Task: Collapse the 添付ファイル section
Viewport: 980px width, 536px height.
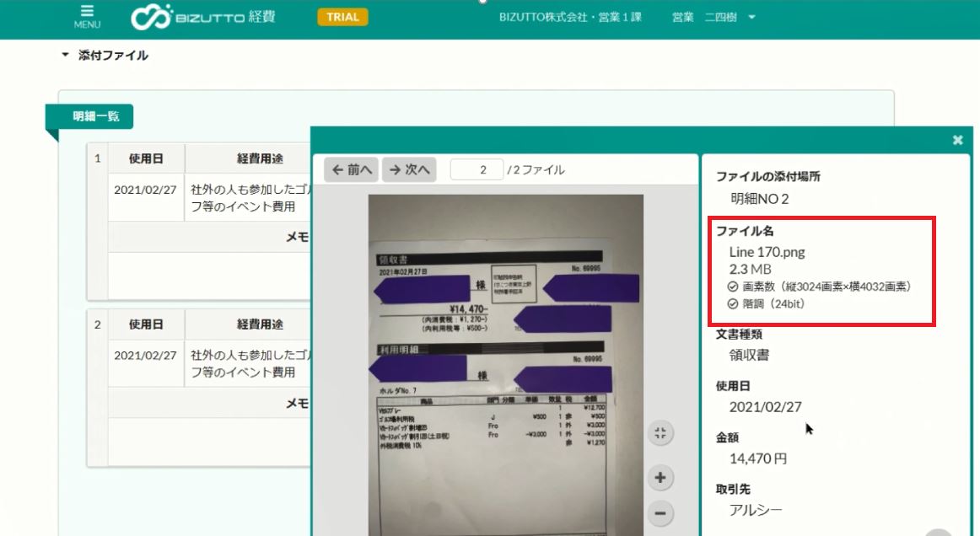Action: coord(65,56)
